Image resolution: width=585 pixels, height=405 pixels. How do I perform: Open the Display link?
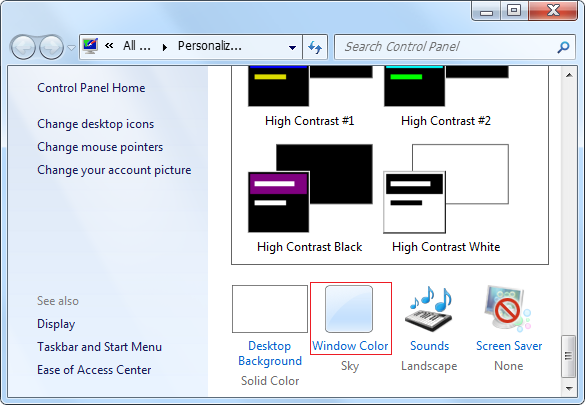click(56, 324)
